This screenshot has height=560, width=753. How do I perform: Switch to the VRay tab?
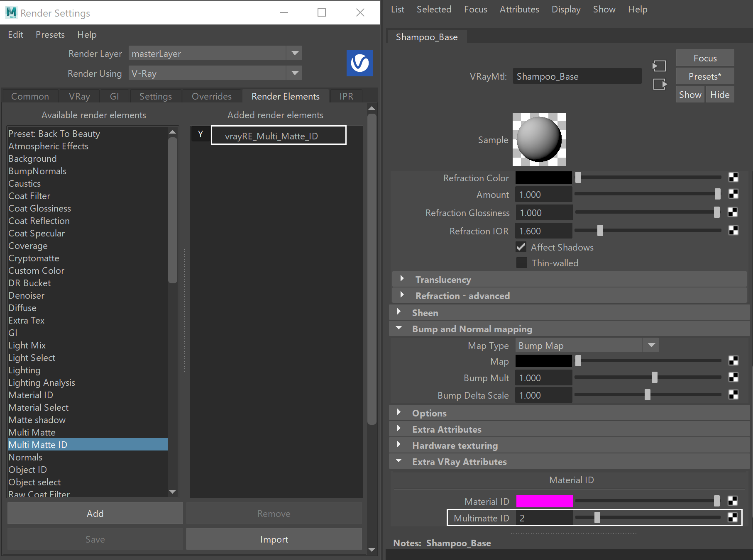coord(79,96)
